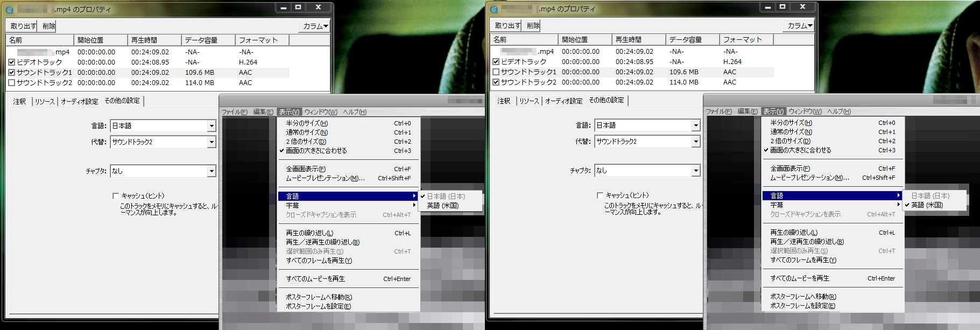Screen dimensions: 980x330
Task: Select ポスターフレームを設定 in right 表示 menu
Action: (833, 306)
